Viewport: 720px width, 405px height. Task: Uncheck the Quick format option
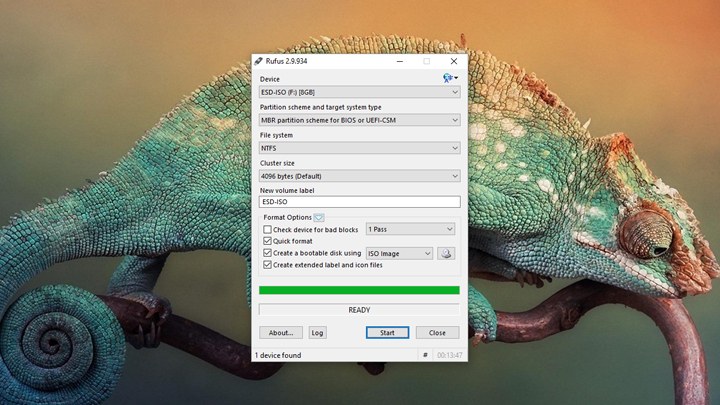(267, 241)
